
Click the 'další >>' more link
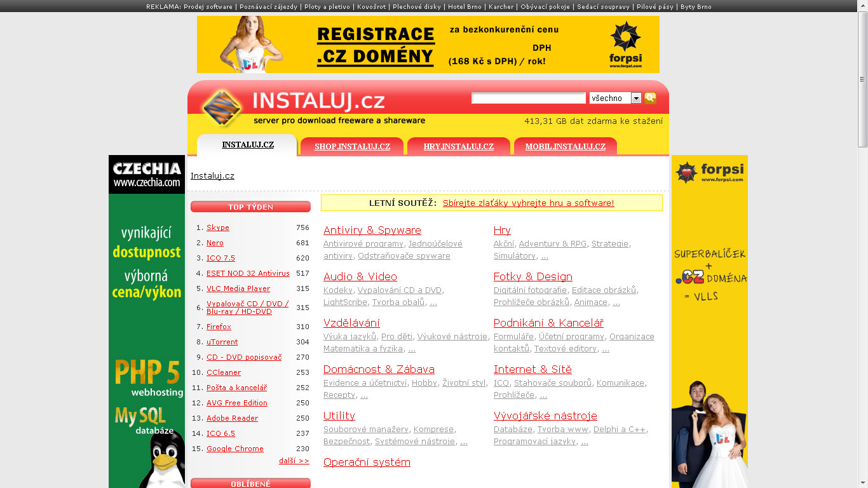(294, 461)
